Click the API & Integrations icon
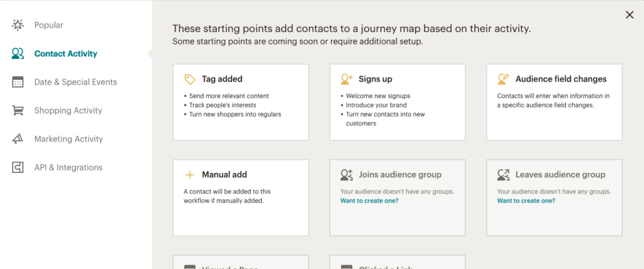Image resolution: width=644 pixels, height=269 pixels. (x=18, y=168)
